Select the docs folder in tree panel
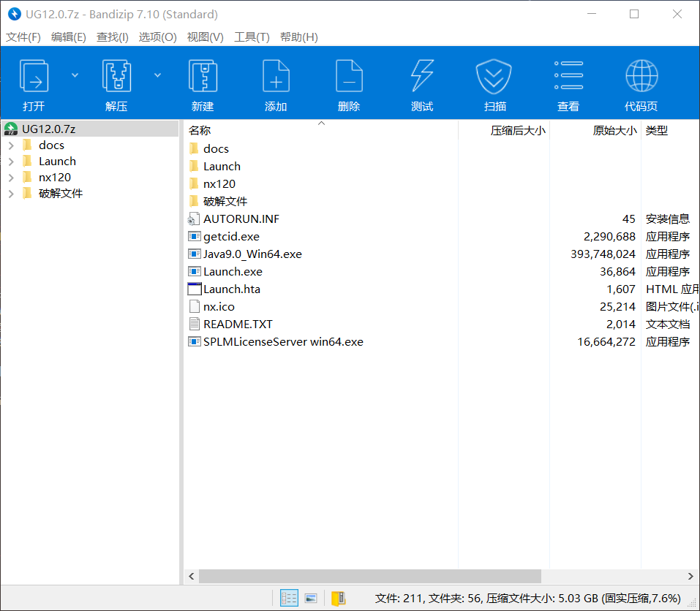Viewport: 700px width, 611px height. [x=51, y=145]
